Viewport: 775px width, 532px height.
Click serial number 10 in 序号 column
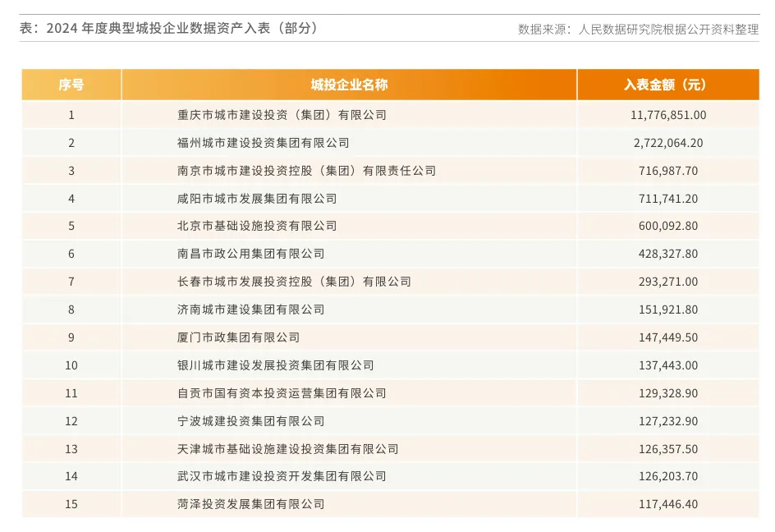71,365
